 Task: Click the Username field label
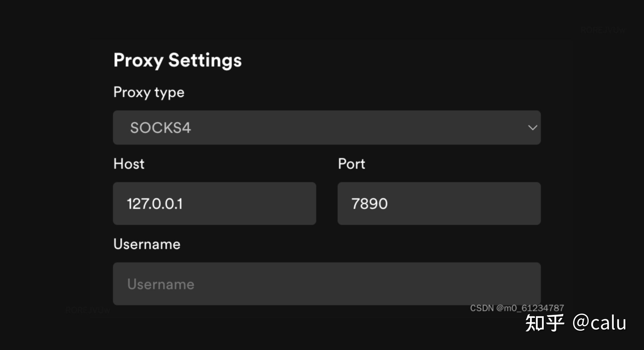147,244
